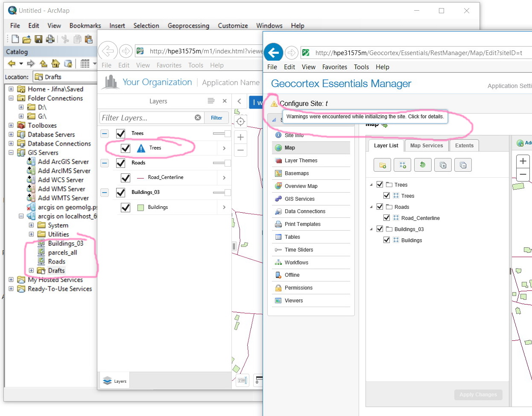Click the Trees layer warning triangle icon
The height and width of the screenshot is (416, 532).
(x=141, y=148)
